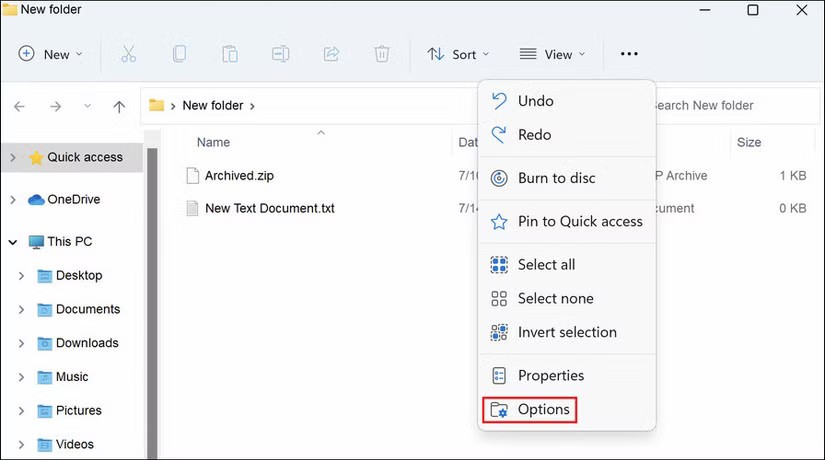
Task: Choose Options from the context menu
Action: (543, 409)
